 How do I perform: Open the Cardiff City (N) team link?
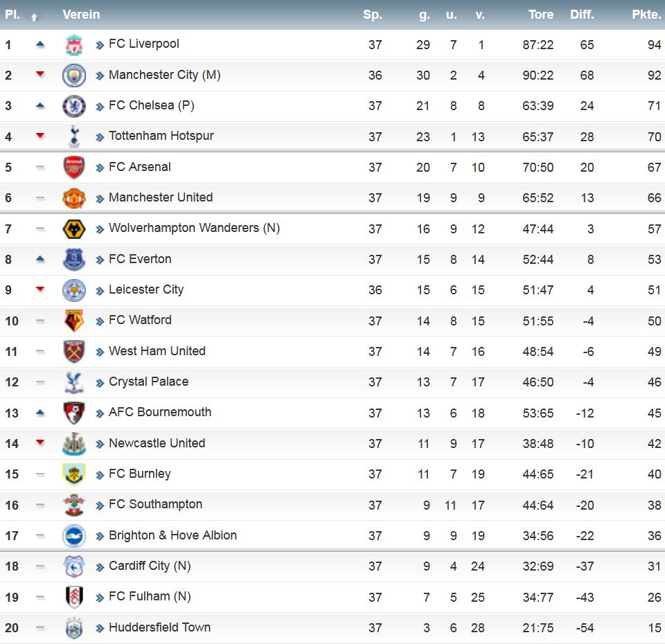[150, 566]
